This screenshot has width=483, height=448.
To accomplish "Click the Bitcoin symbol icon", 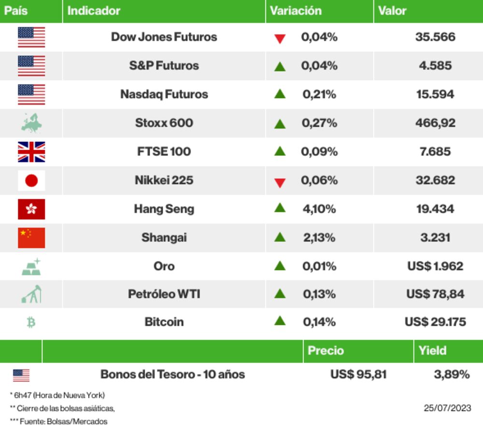I will pyautogui.click(x=31, y=322).
